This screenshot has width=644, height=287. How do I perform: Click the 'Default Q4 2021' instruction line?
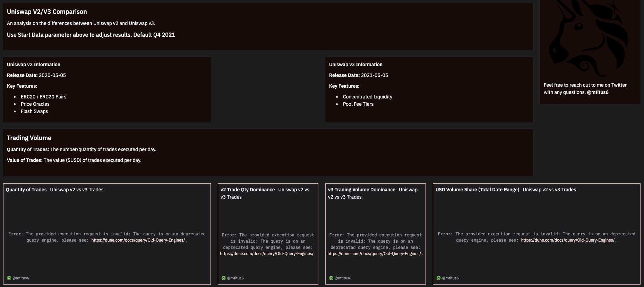coord(91,35)
